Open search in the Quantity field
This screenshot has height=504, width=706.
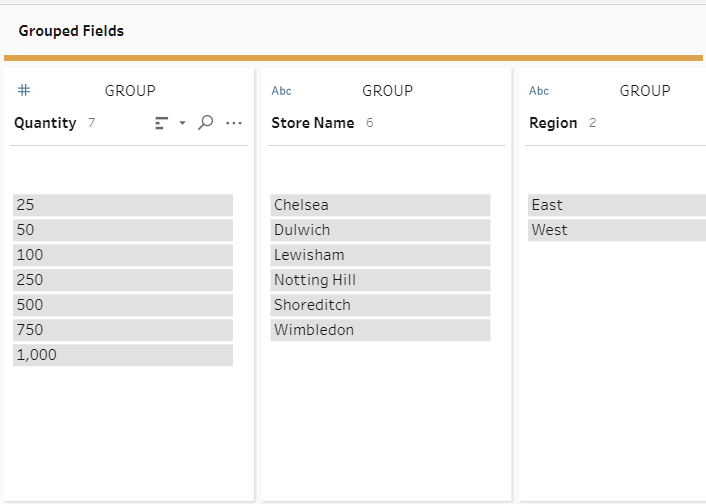coord(205,123)
